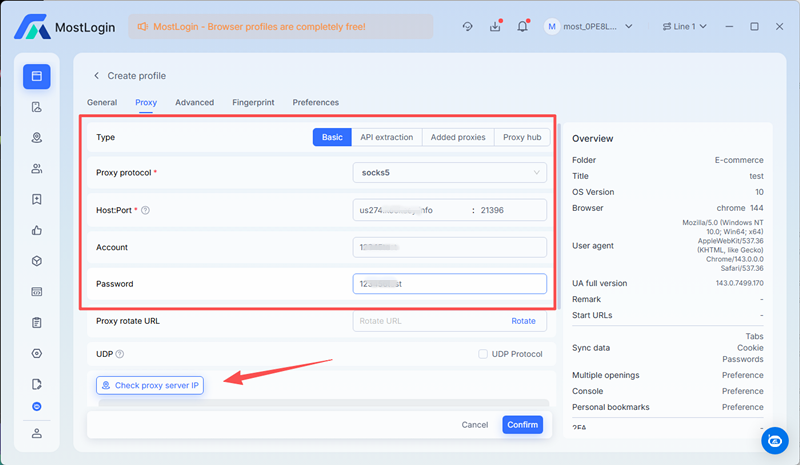Click the Confirm button
Screen dimensions: 800x465
522,425
